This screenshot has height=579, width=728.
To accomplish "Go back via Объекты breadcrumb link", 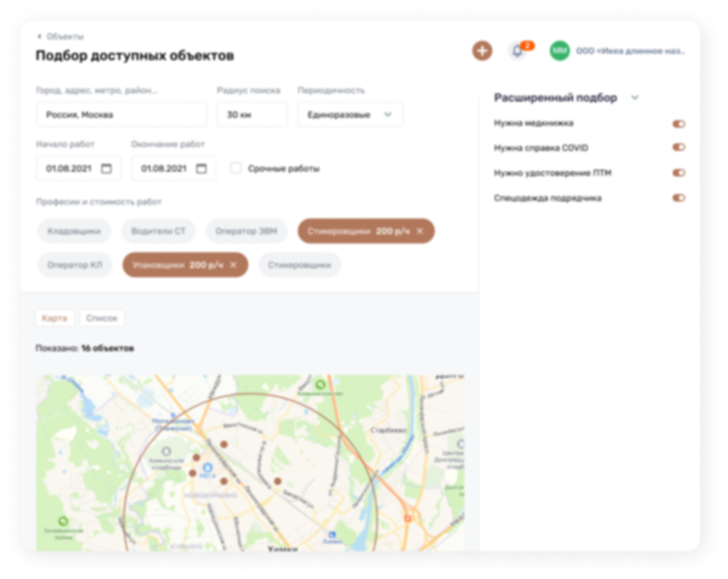I will 65,36.
